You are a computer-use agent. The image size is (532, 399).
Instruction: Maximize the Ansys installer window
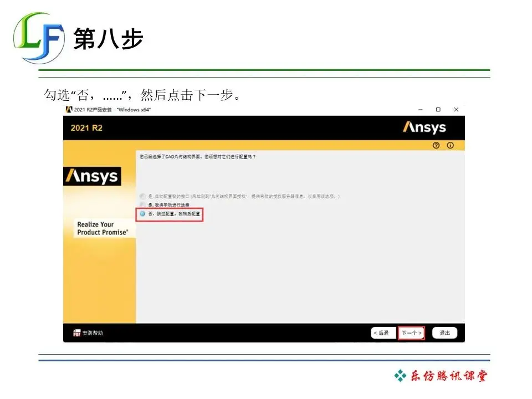pyautogui.click(x=438, y=110)
